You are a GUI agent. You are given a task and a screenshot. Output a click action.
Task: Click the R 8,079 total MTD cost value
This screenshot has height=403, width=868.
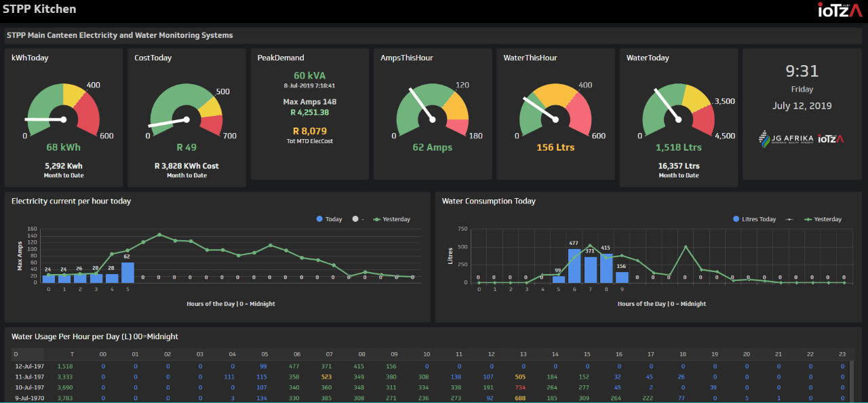click(309, 131)
